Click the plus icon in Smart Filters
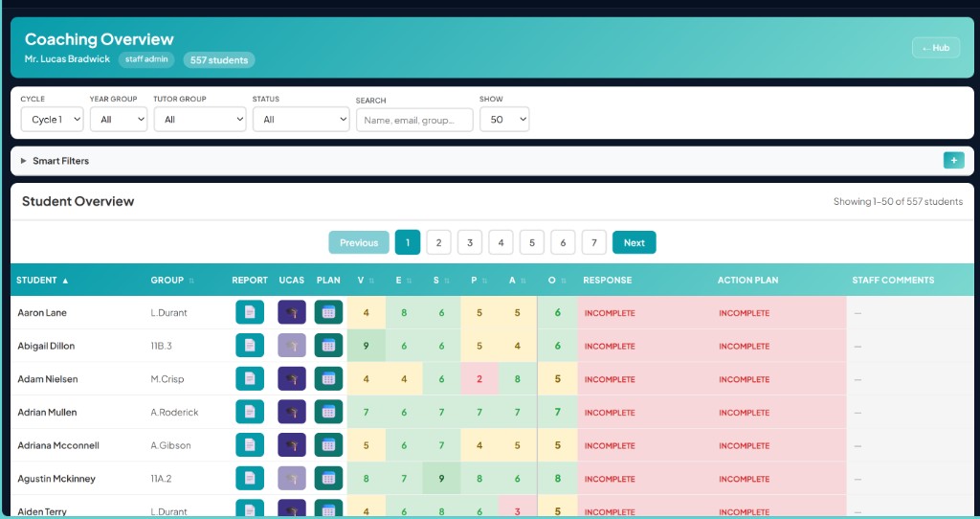 [953, 161]
